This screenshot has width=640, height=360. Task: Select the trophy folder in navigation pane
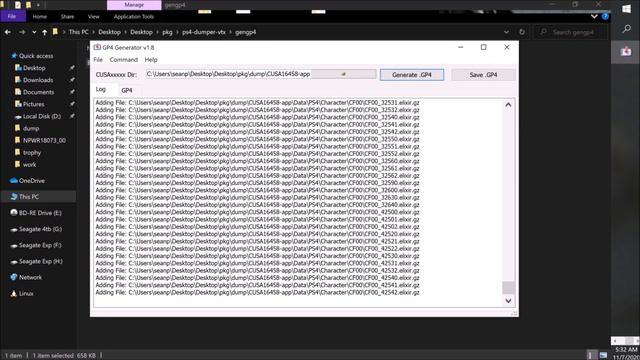pos(32,153)
